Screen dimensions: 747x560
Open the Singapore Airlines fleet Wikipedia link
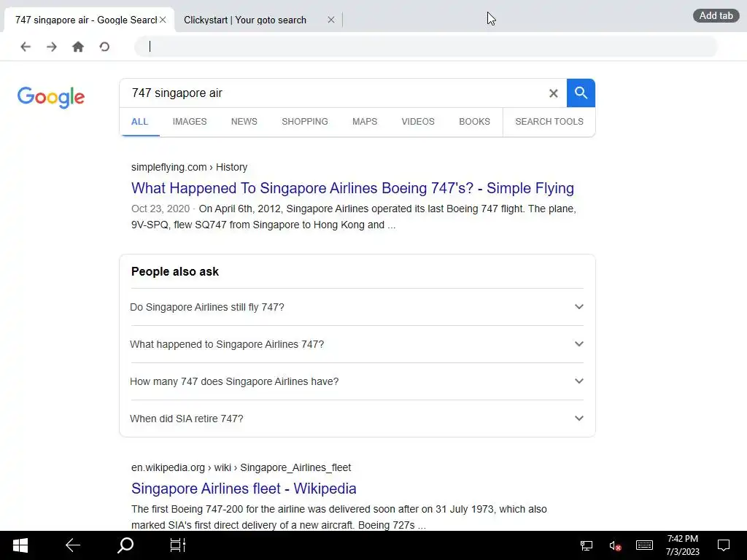pyautogui.click(x=244, y=489)
